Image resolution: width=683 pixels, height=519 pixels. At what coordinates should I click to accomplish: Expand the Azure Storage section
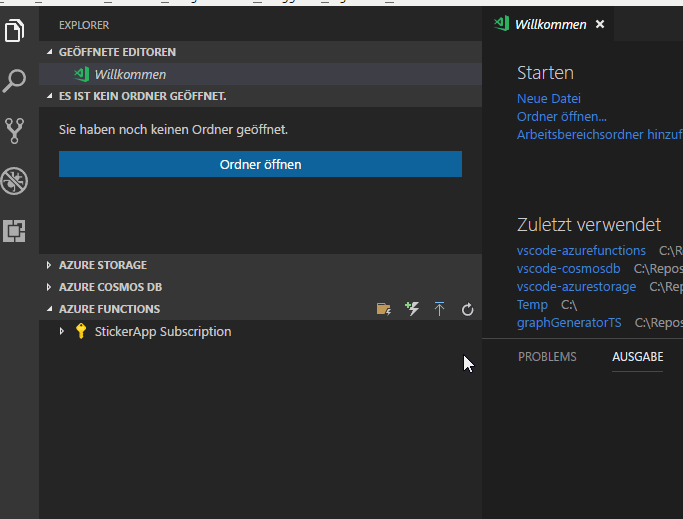coord(49,265)
